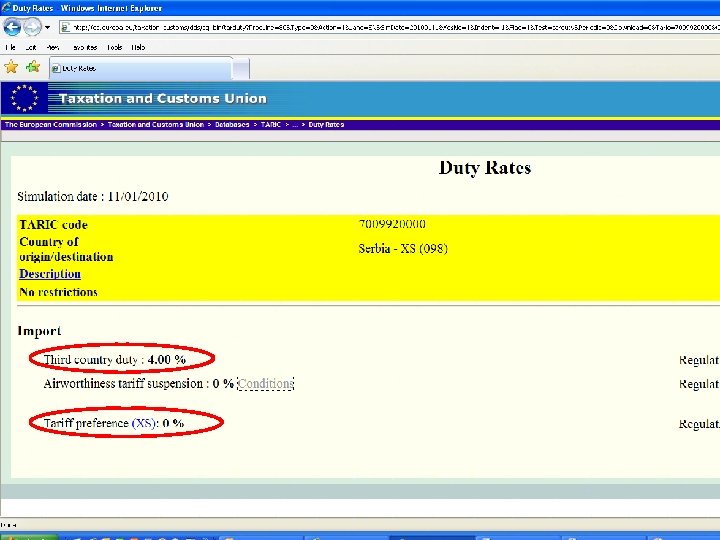
Task: Open Favorites Center star icon
Action: pyautogui.click(x=11, y=67)
